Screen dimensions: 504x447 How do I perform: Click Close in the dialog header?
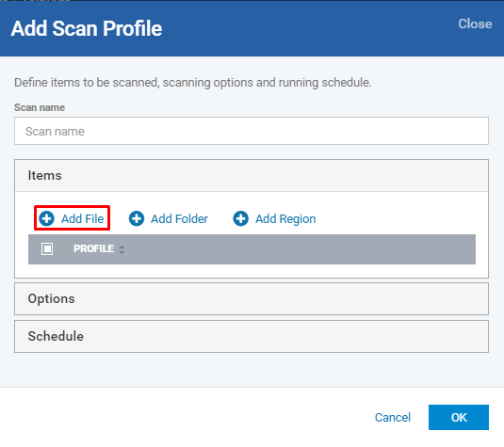475,24
